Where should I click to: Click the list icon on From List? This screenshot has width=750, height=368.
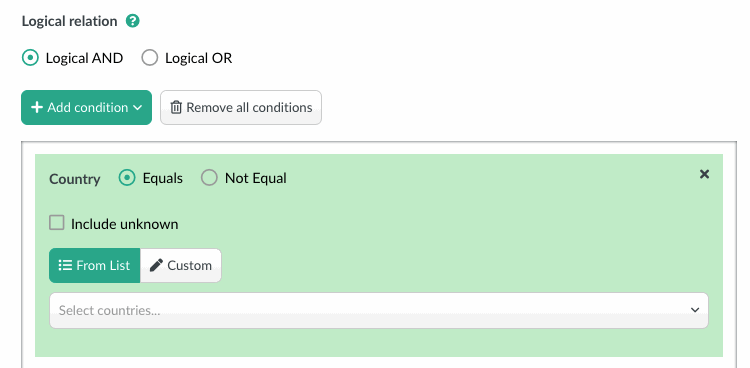pyautogui.click(x=65, y=265)
